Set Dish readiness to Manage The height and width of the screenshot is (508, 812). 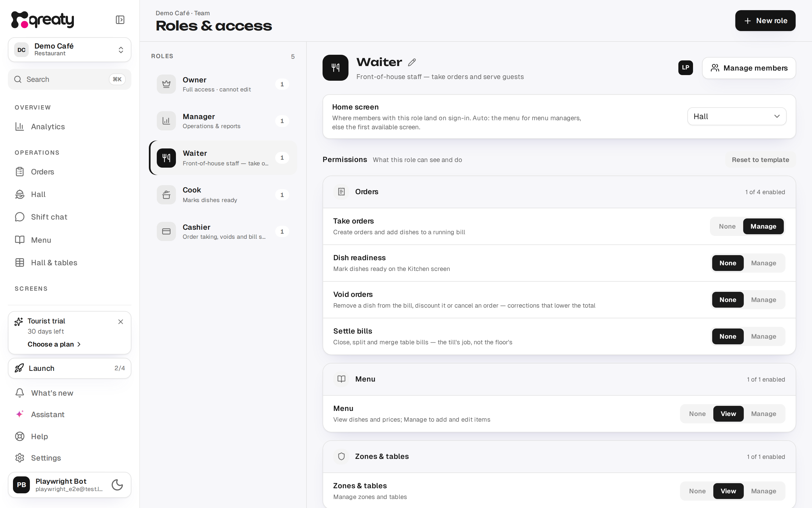[x=763, y=263]
